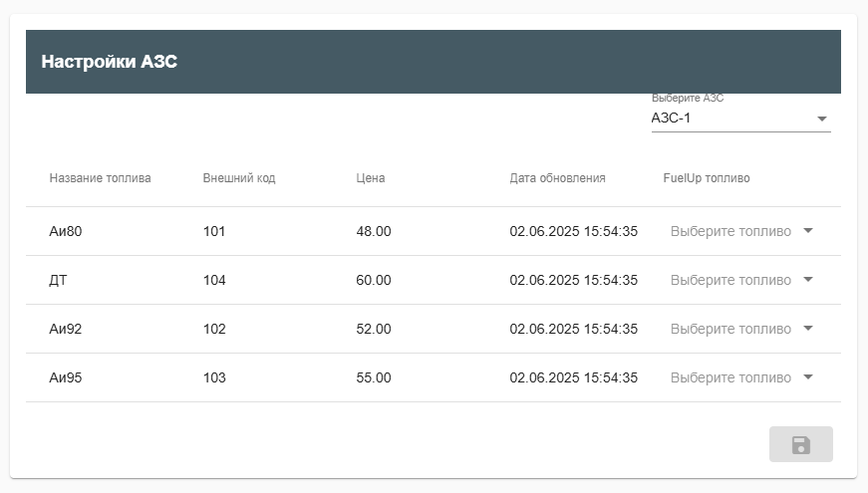The image size is (868, 493).
Task: Open FuelUp fuel dropdown for Аи92
Action: pos(741,329)
